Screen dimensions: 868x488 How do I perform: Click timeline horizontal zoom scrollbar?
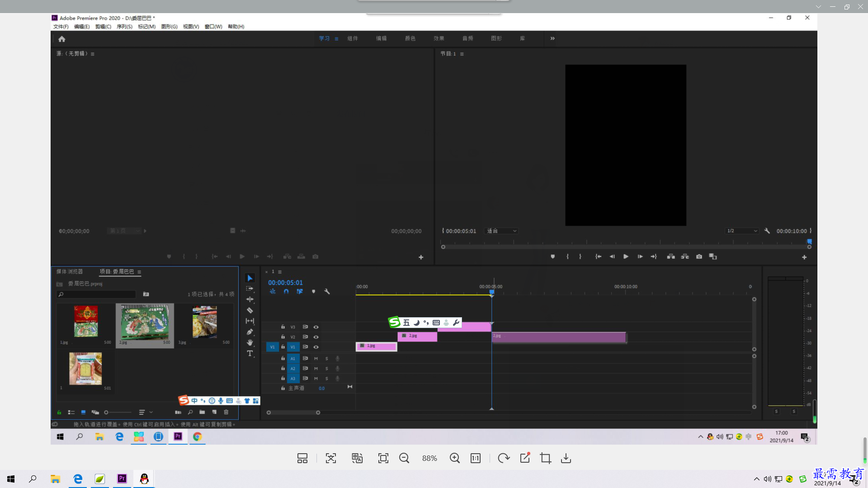pyautogui.click(x=293, y=413)
